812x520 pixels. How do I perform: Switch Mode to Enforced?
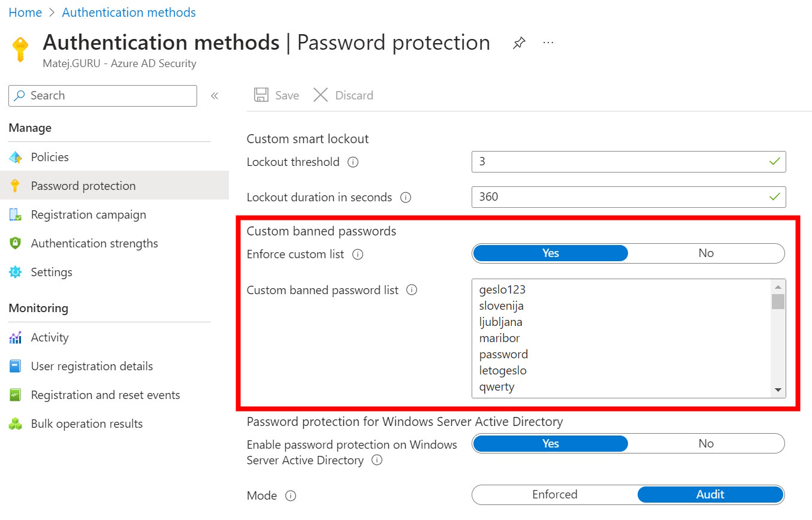[x=554, y=495]
